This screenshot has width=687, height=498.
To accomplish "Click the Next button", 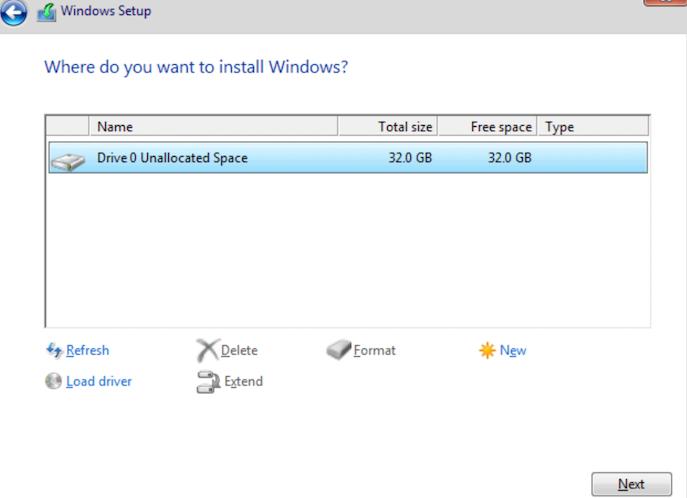I will click(631, 484).
